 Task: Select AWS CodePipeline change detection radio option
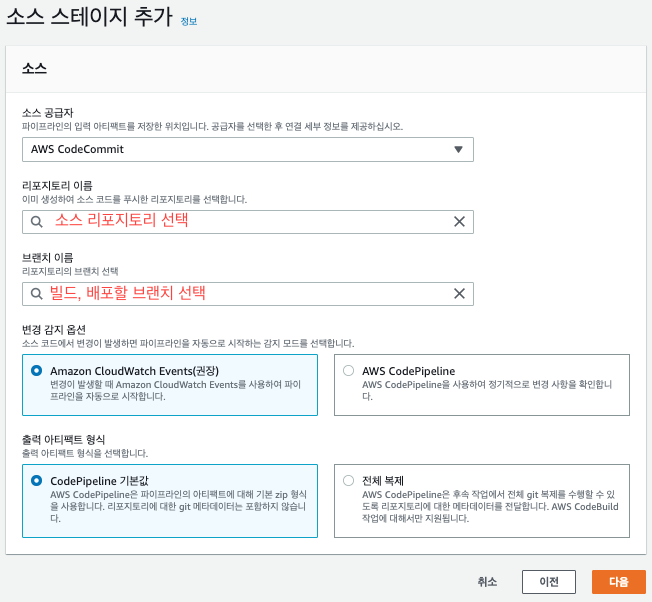coord(348,370)
